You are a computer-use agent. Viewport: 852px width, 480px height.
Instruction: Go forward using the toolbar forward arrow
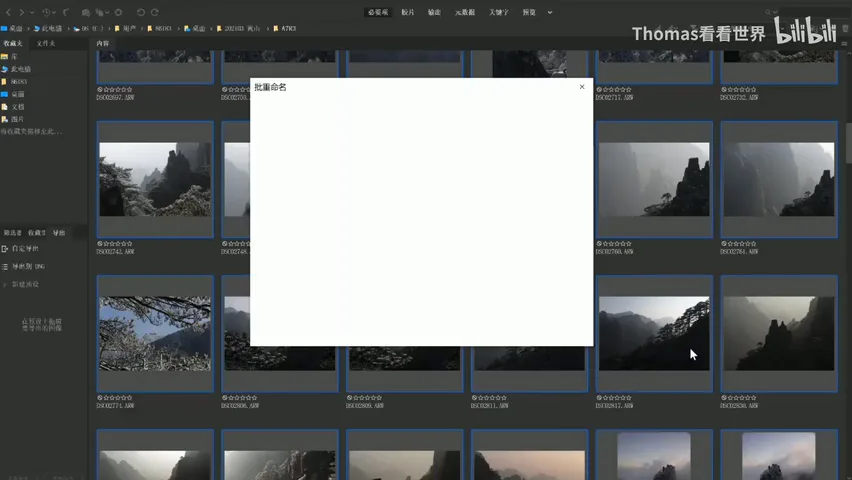pos(22,12)
